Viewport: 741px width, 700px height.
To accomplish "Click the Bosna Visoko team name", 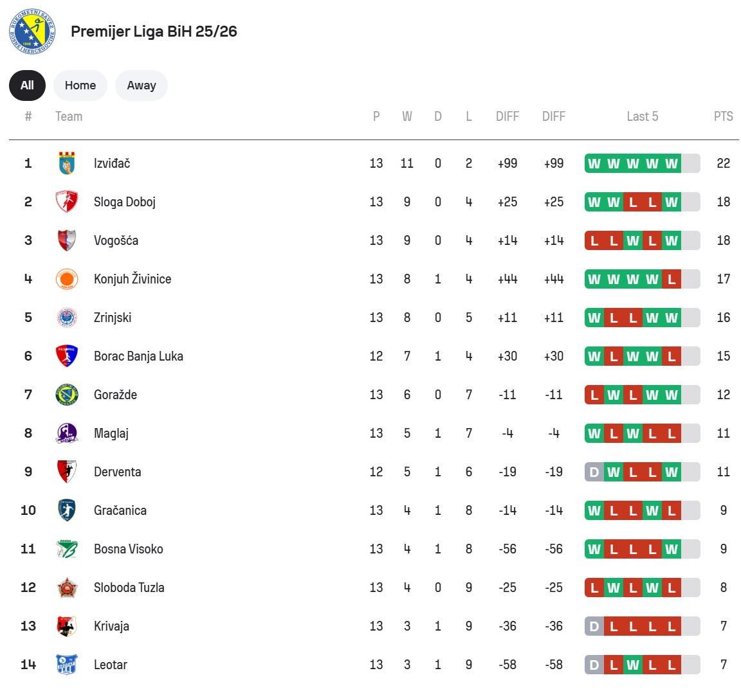I will 129,549.
